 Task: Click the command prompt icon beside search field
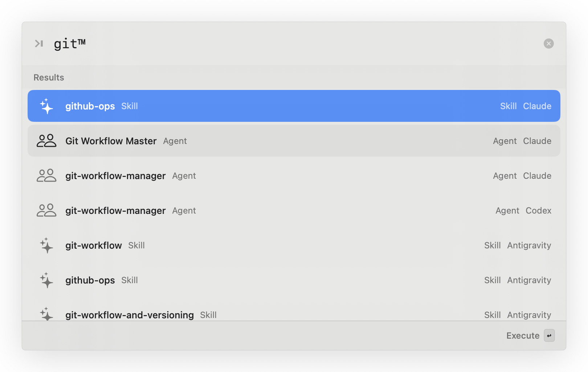coord(39,44)
